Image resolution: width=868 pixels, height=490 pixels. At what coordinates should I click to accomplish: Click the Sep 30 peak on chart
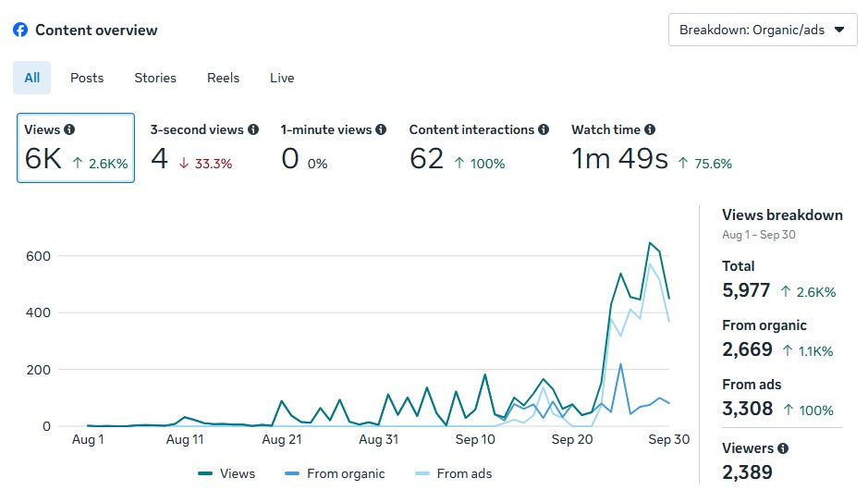tap(650, 243)
